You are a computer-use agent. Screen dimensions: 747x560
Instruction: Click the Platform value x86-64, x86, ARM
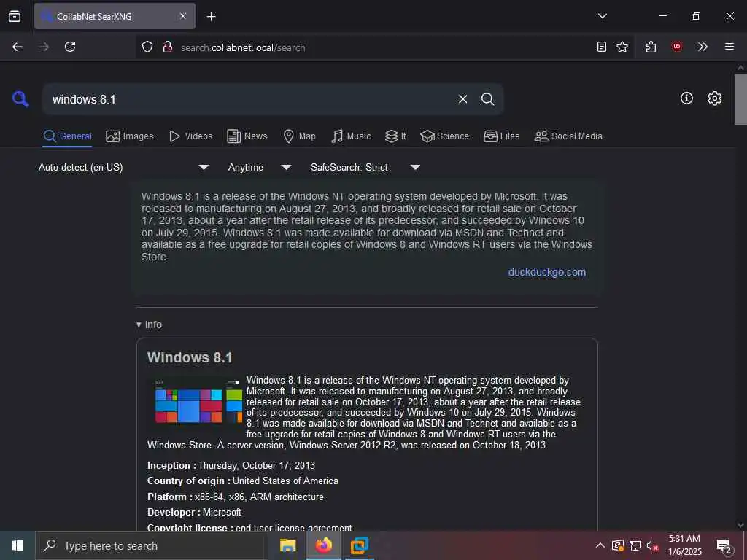[259, 497]
